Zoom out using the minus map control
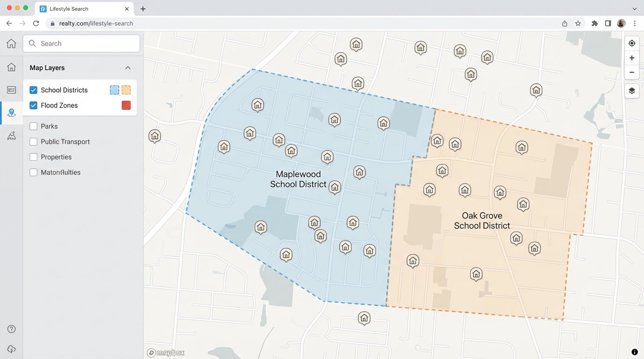Viewport: 644px width, 359px height. (x=631, y=72)
